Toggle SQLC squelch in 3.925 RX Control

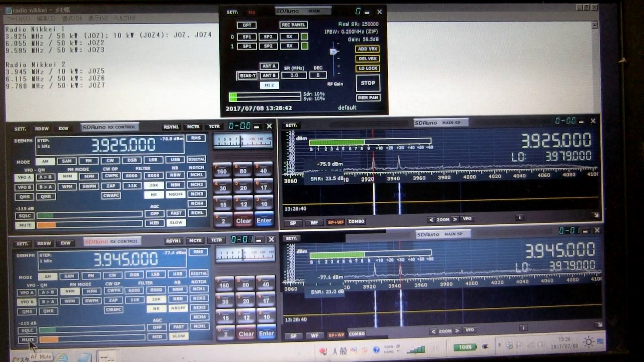pos(24,216)
